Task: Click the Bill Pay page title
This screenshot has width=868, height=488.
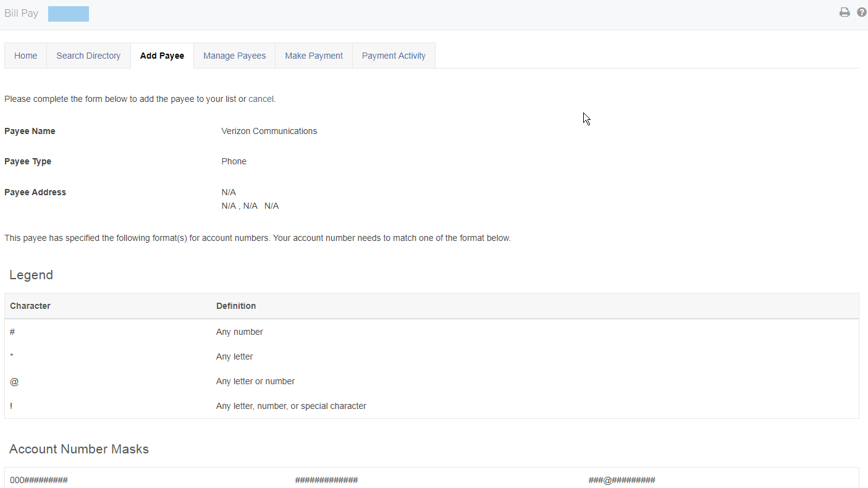Action: tap(22, 13)
